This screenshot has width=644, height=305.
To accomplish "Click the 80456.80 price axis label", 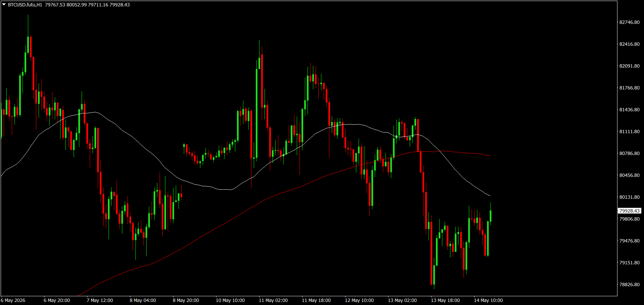I will [630, 175].
